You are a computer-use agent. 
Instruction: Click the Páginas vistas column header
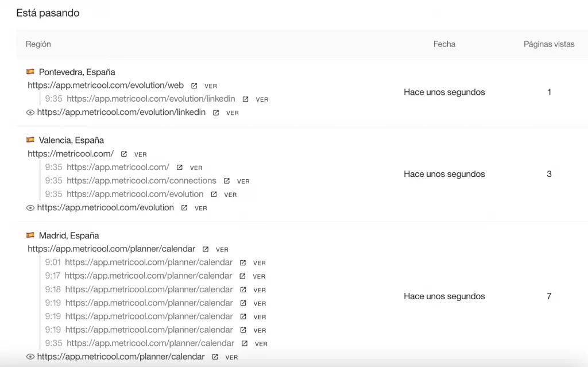(548, 44)
